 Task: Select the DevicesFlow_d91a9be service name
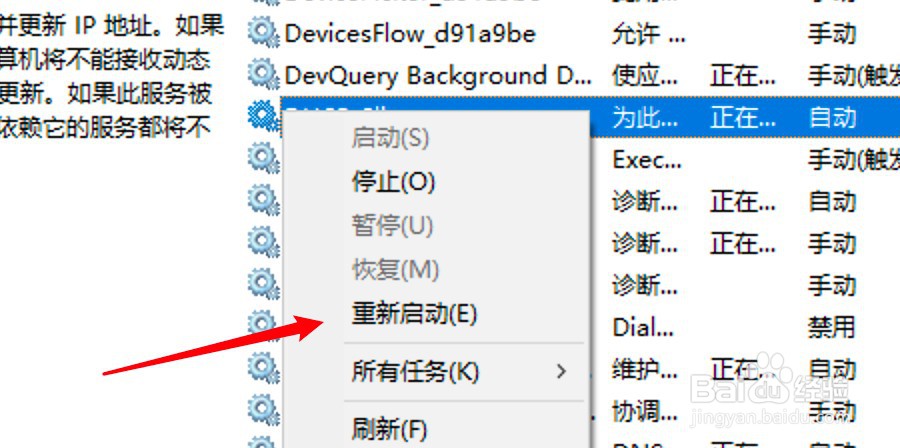click(410, 34)
